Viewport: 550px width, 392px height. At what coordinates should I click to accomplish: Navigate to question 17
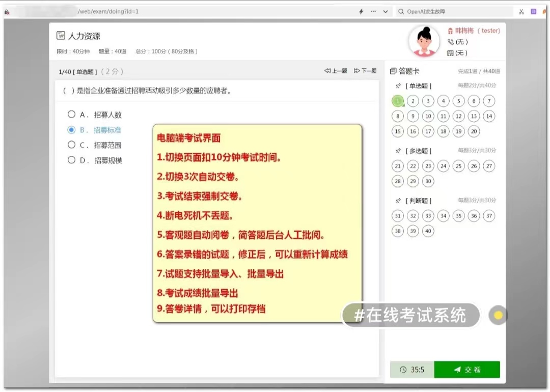tap(428, 131)
